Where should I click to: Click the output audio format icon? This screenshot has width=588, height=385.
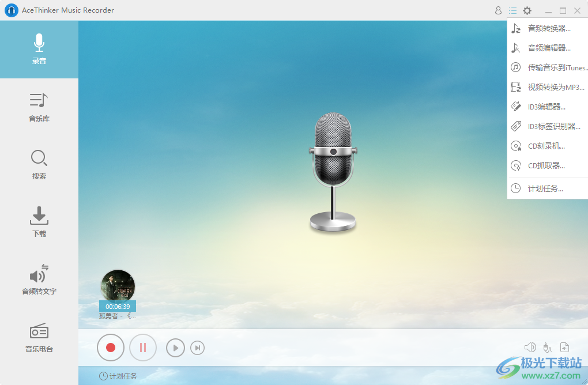(565, 347)
